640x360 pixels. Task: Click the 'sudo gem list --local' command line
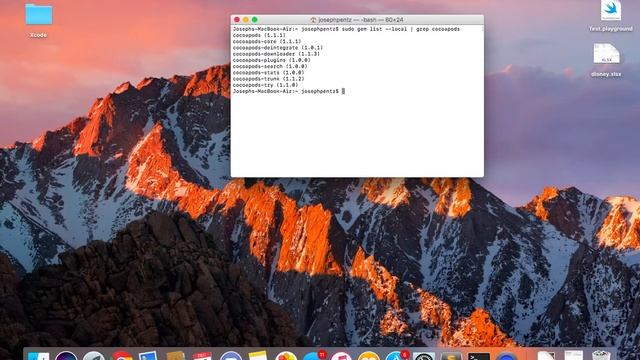coord(346,29)
